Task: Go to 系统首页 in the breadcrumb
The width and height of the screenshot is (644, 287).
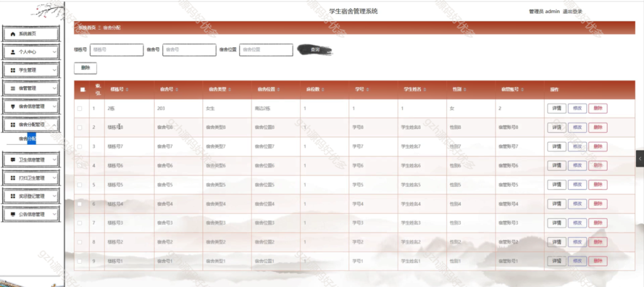Action: click(87, 28)
